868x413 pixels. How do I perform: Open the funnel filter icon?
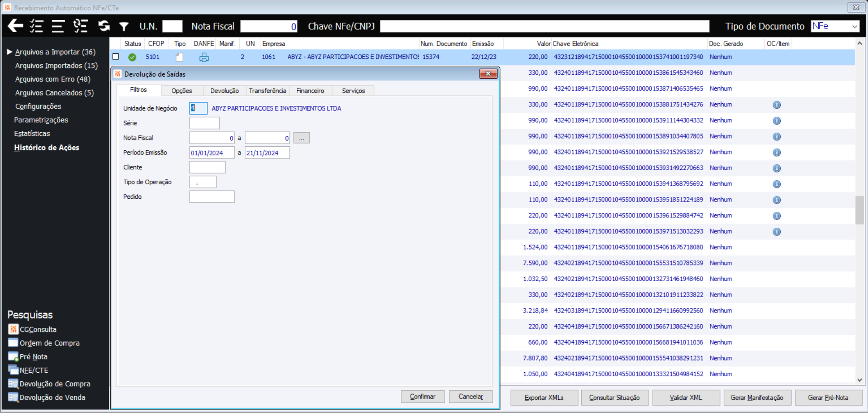[x=123, y=27]
